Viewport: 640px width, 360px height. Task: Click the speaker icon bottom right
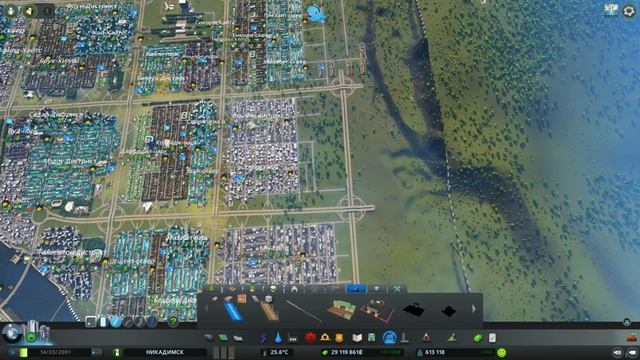[x=618, y=352]
